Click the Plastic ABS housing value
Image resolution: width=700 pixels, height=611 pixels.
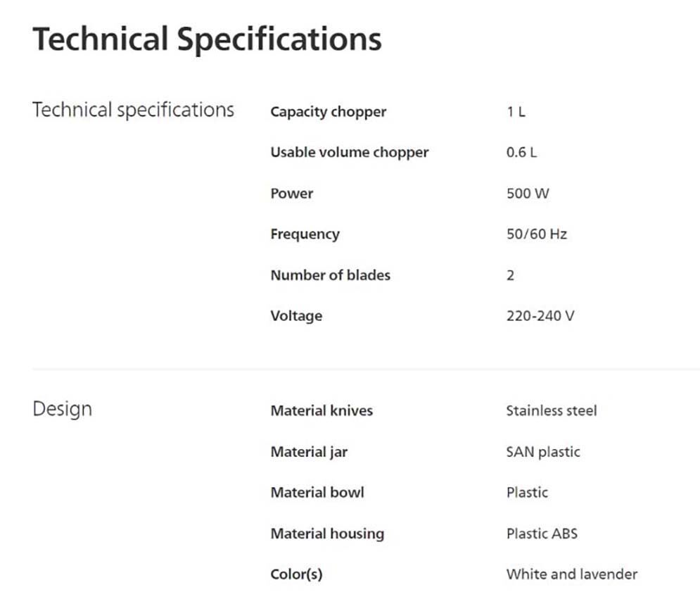click(542, 533)
